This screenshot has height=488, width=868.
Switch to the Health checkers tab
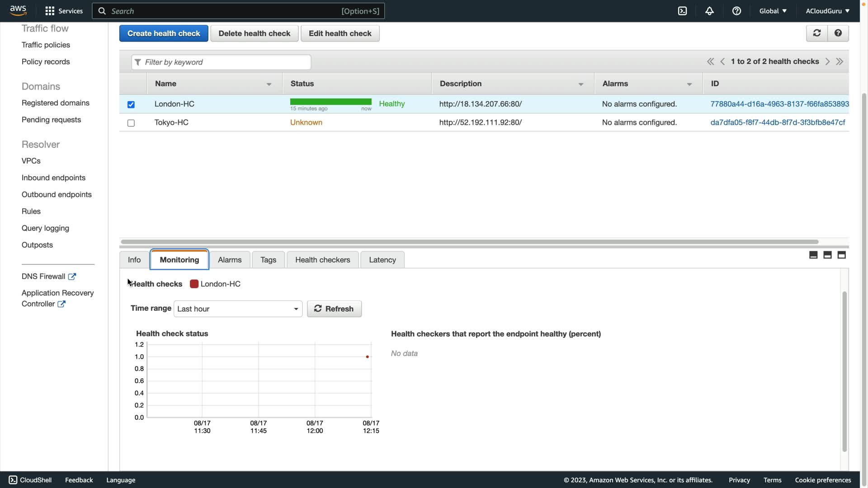[x=322, y=260]
